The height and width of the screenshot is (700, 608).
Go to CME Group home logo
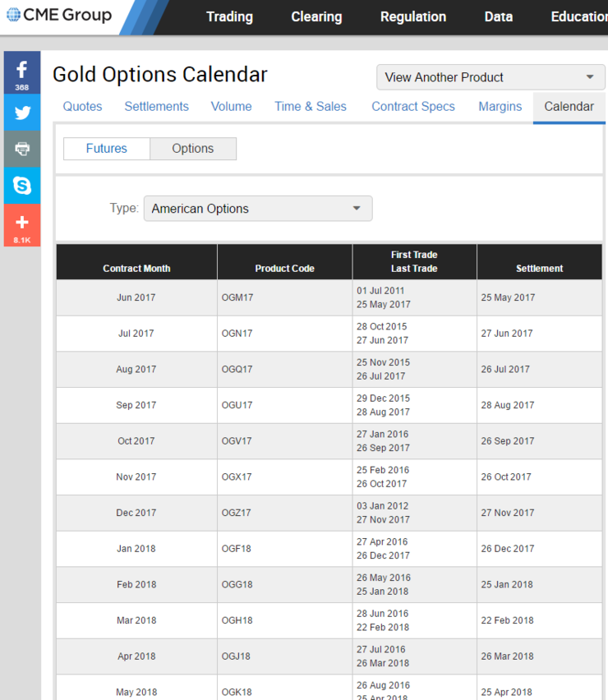tap(59, 15)
